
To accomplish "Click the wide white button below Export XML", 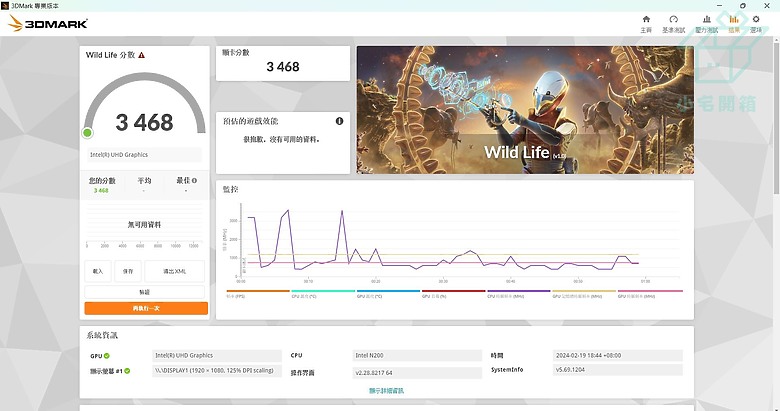I will (x=144, y=292).
